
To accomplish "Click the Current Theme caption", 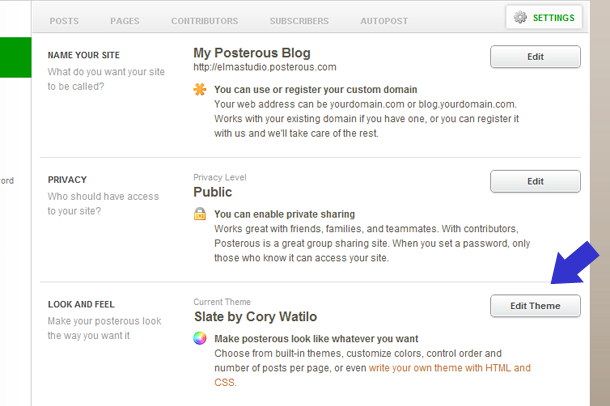I will (222, 302).
